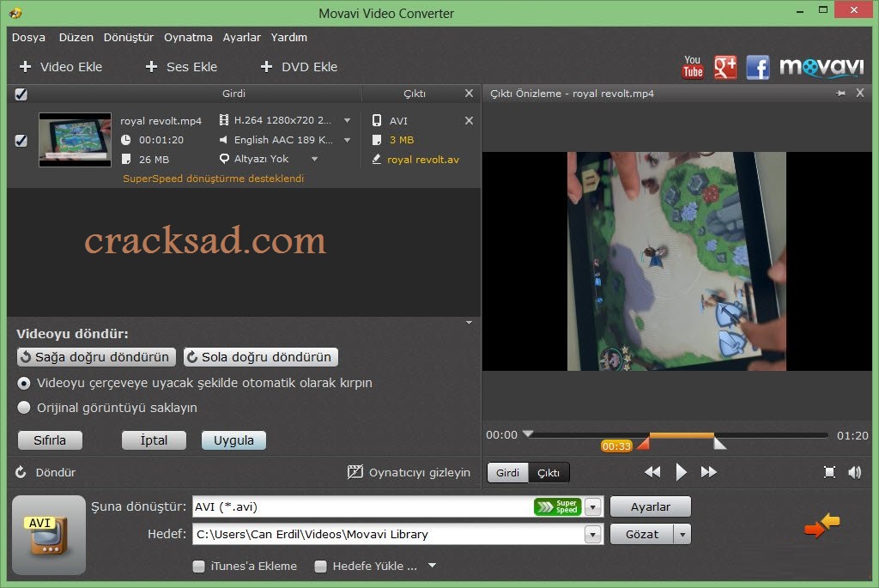Click the Ayarlar settings button
Viewport: 879px width, 588px height.
[x=651, y=506]
